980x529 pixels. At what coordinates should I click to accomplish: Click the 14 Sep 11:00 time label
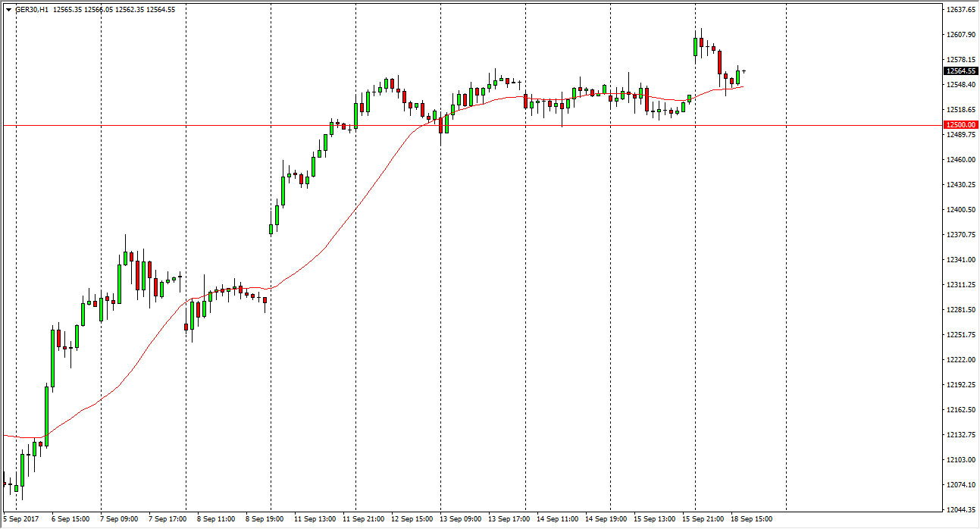(x=557, y=519)
